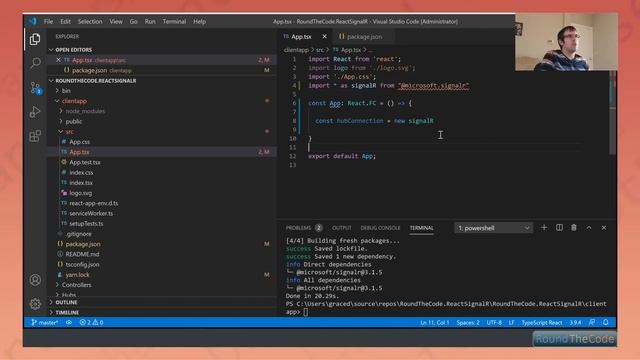Open the Selection menu
640x360 pixels.
(x=90, y=21)
